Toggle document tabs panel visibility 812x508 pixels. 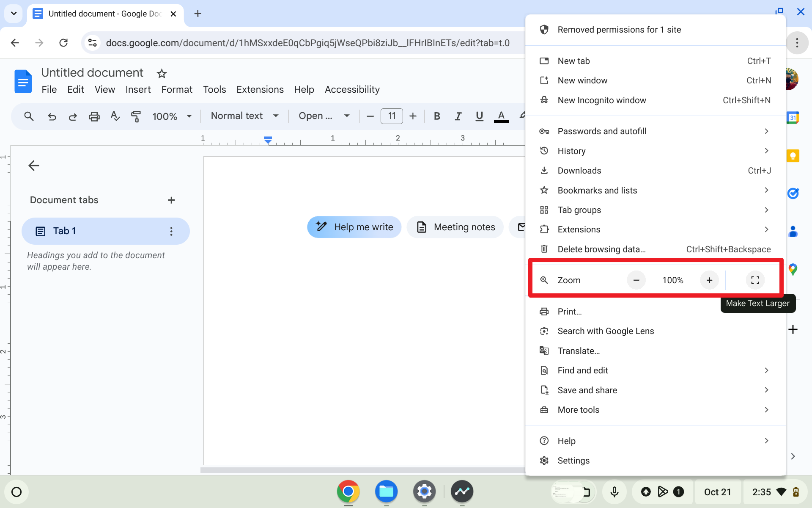pos(33,164)
